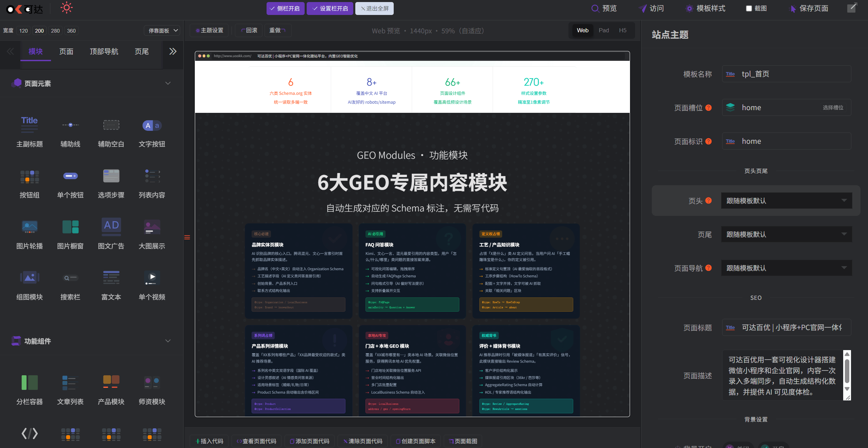This screenshot has height=448, width=868.
Task: Switch to the 页尾 tab in sidebar
Action: pyautogui.click(x=142, y=51)
